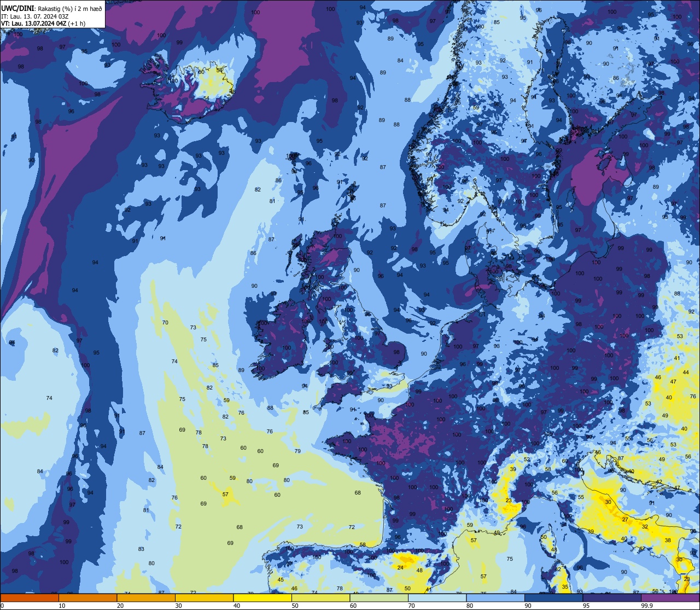Screen dimensions: 700x610
Task: Click the '50' tick label on the legend scale
Action: click(x=295, y=606)
